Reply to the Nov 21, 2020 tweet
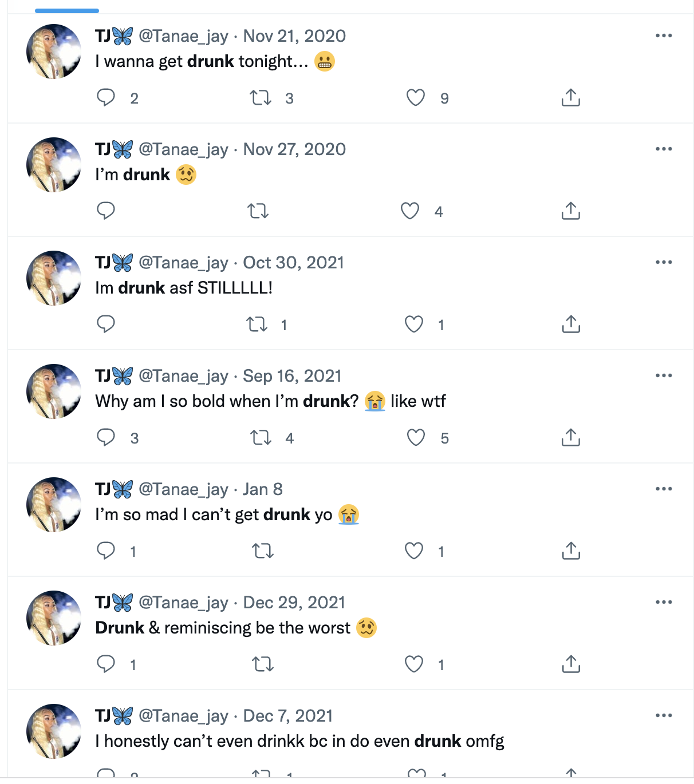Image resolution: width=694 pixels, height=784 pixels. (x=106, y=98)
